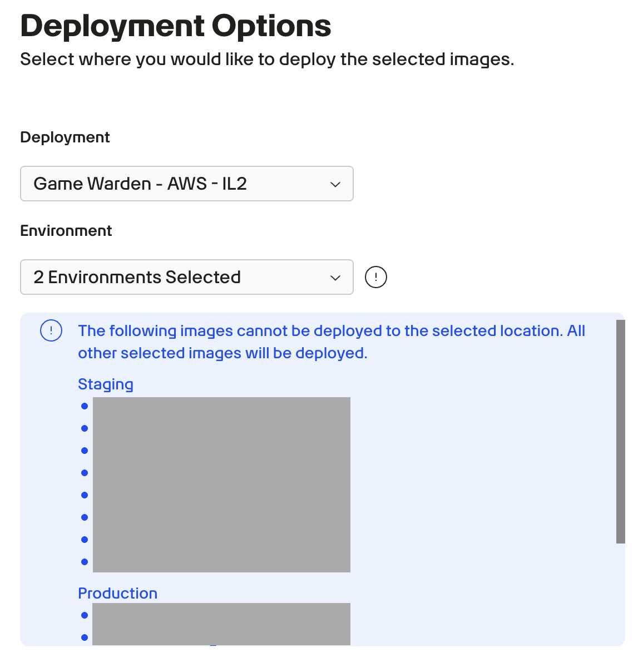Click the instruction text below Deployment Options
The height and width of the screenshot is (672, 643).
point(267,59)
